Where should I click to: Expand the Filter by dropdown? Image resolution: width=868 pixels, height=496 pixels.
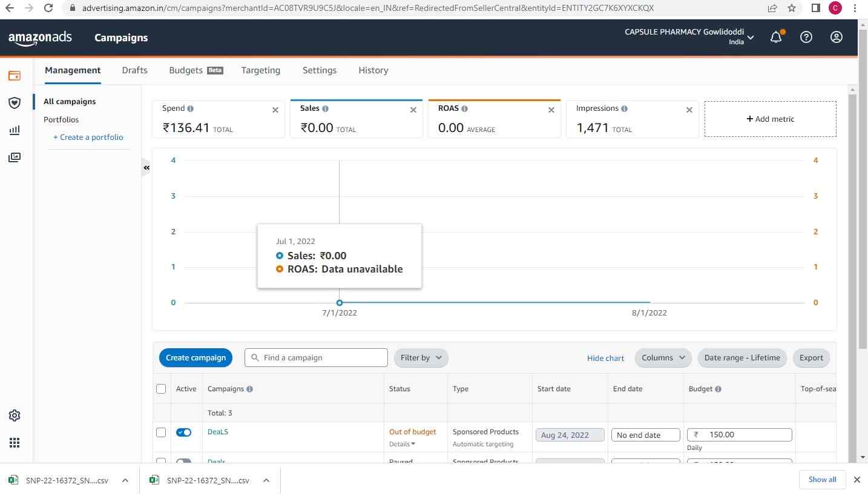coord(421,358)
